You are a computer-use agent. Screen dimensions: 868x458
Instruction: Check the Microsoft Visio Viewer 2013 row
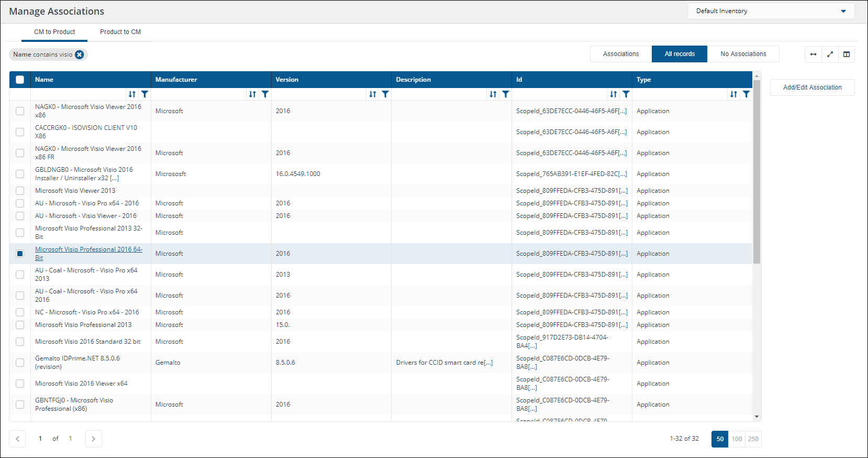(20, 191)
